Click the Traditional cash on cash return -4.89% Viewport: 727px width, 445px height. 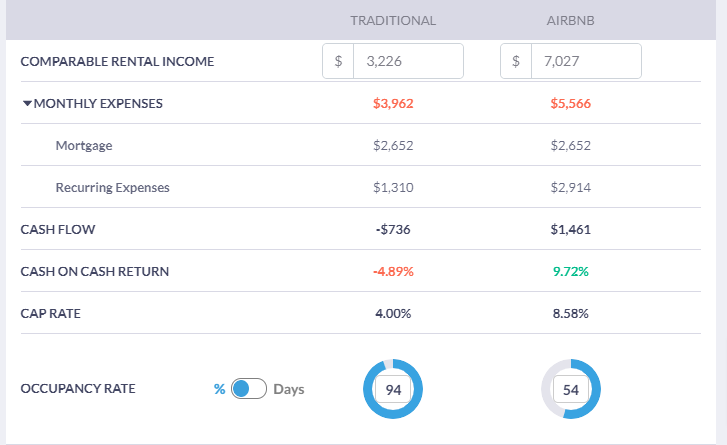(x=393, y=271)
